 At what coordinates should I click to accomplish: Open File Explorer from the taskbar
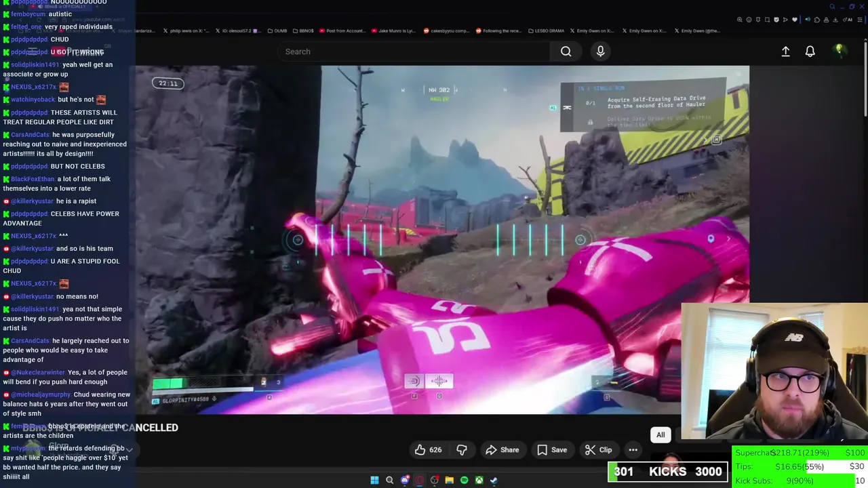click(x=449, y=480)
